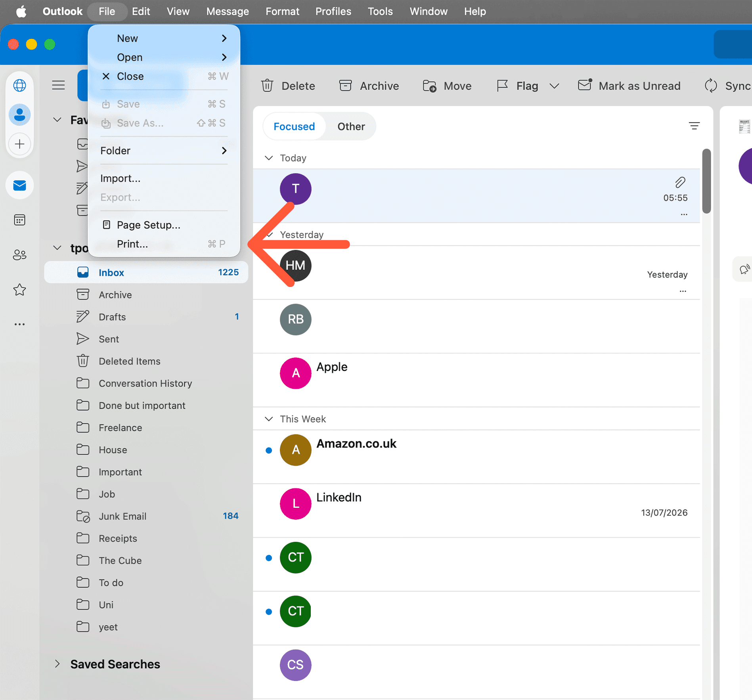Open the Uni folder
Viewport: 752px width, 700px height.
(x=146, y=604)
